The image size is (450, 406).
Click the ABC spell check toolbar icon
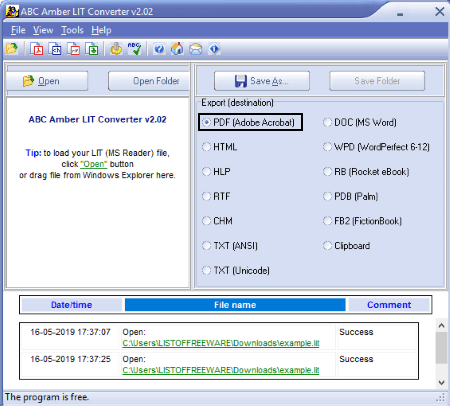pyautogui.click(x=135, y=49)
